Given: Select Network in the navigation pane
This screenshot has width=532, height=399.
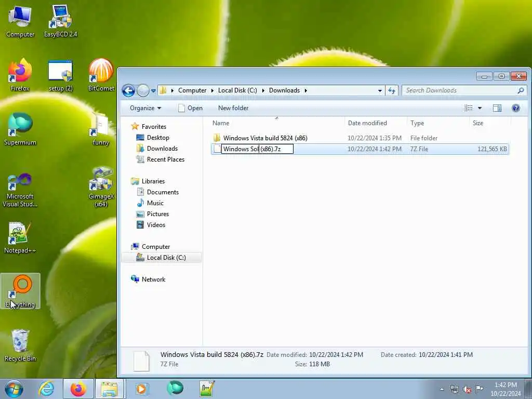Looking at the screenshot, I should coord(153,279).
